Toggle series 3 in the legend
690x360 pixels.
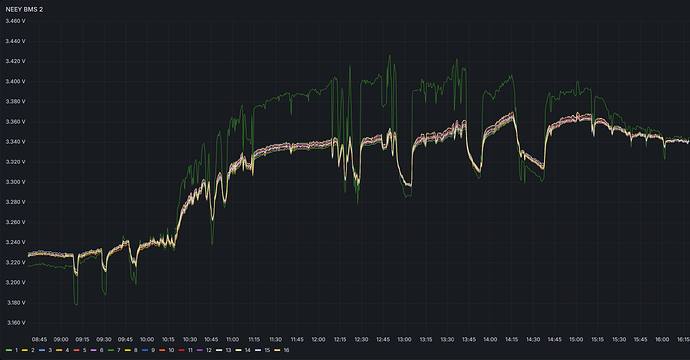pyautogui.click(x=50, y=350)
